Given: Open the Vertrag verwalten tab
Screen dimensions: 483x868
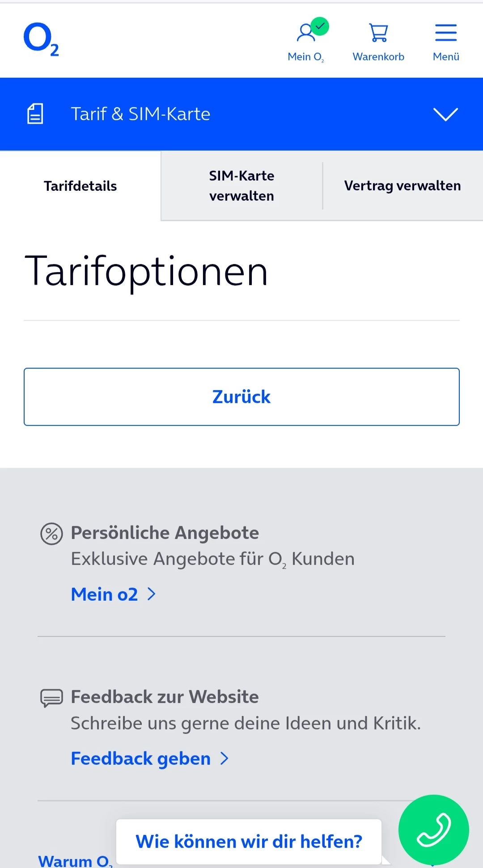Looking at the screenshot, I should pyautogui.click(x=402, y=186).
